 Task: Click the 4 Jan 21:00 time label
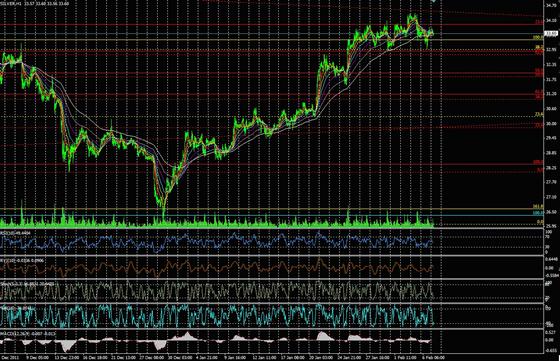pyautogui.click(x=208, y=357)
